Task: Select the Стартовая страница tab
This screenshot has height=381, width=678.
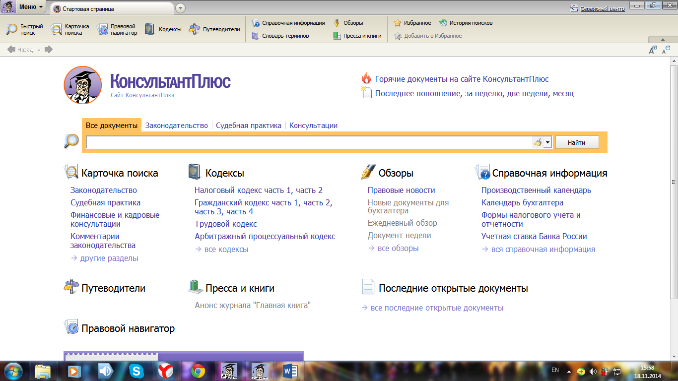Action: point(112,8)
